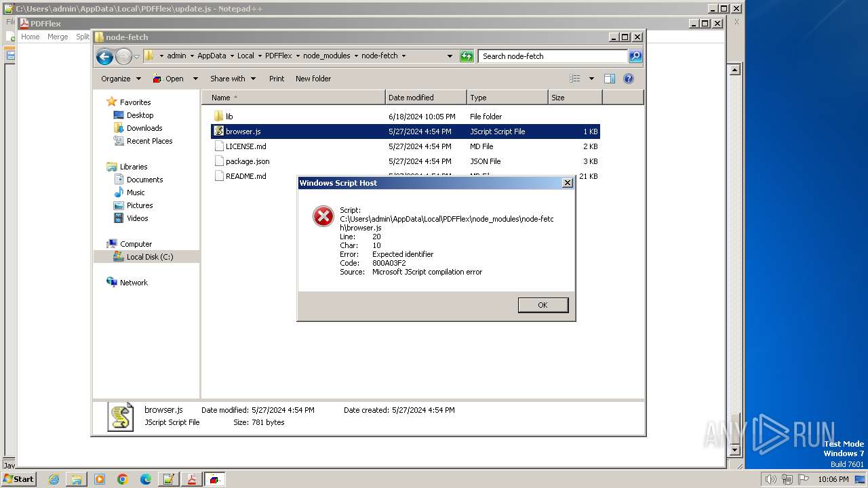Image resolution: width=868 pixels, height=488 pixels.
Task: Refresh the node-fetch folder view
Action: pyautogui.click(x=467, y=56)
